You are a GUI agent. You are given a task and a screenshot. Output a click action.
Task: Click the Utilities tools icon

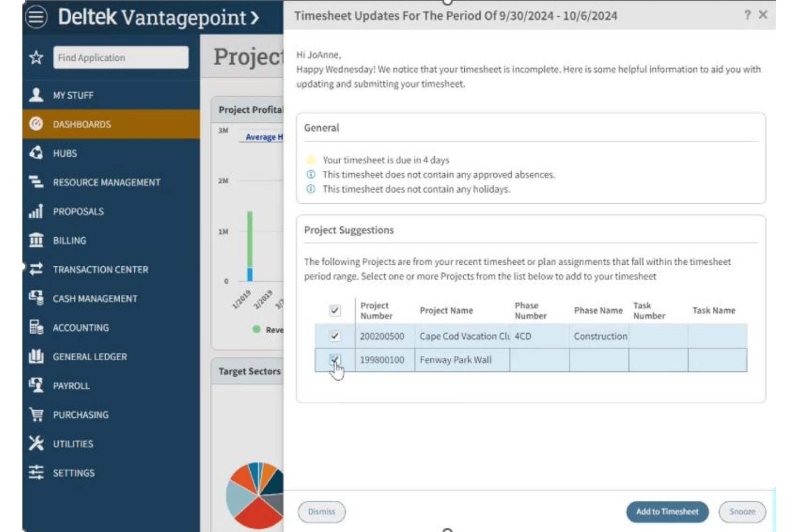coord(36,444)
